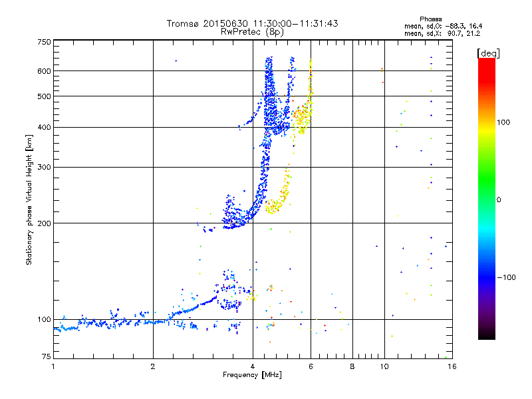Click the x-axis label '8'

[352, 366]
